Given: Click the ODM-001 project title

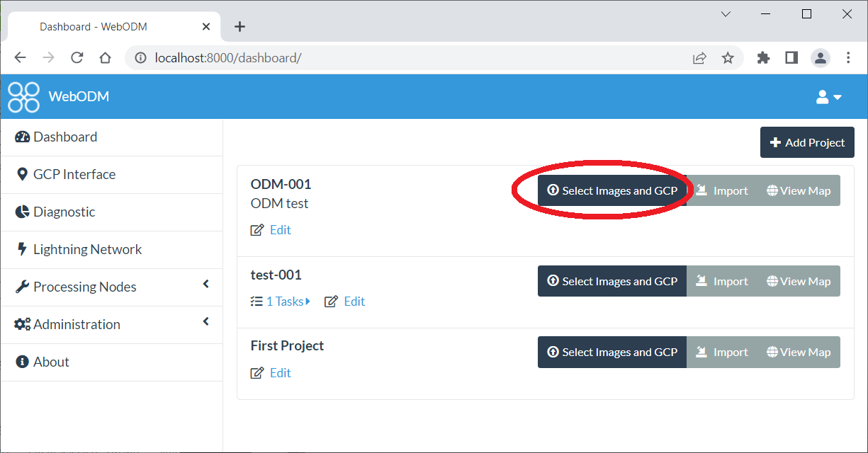Looking at the screenshot, I should pyautogui.click(x=281, y=184).
